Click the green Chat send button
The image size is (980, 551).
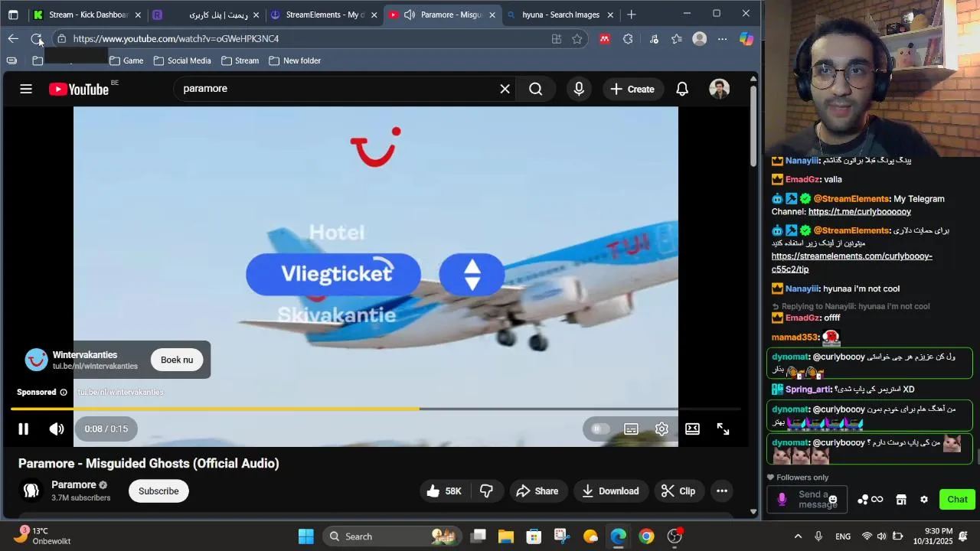click(957, 500)
